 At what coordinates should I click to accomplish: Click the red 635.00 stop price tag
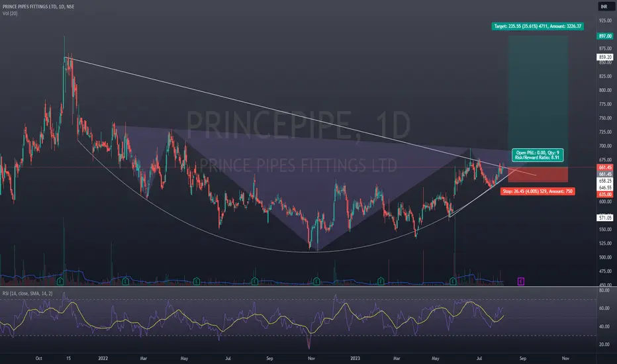pos(605,195)
